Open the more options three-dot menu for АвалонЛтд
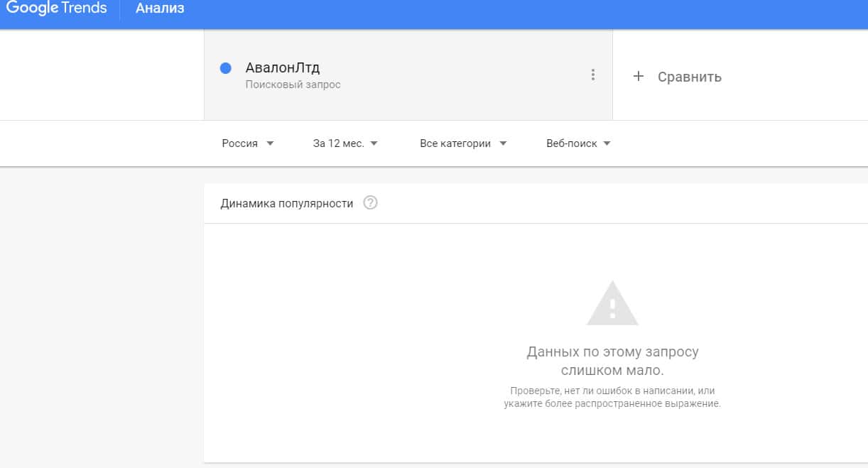The image size is (868, 468). pyautogui.click(x=593, y=75)
